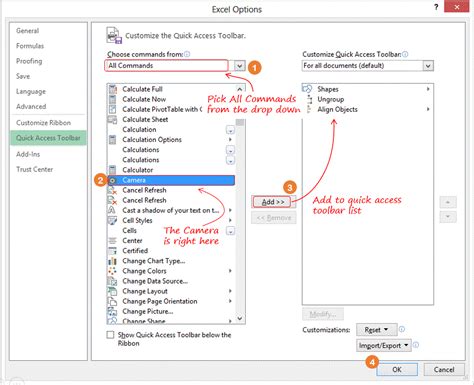
Task: Click the Change Chart Type icon
Action: 113,261
